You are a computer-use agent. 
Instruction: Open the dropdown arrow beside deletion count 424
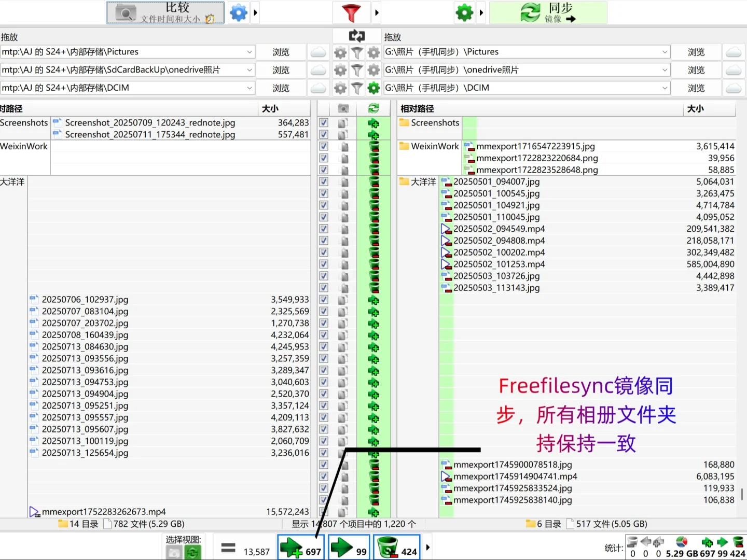click(x=427, y=547)
